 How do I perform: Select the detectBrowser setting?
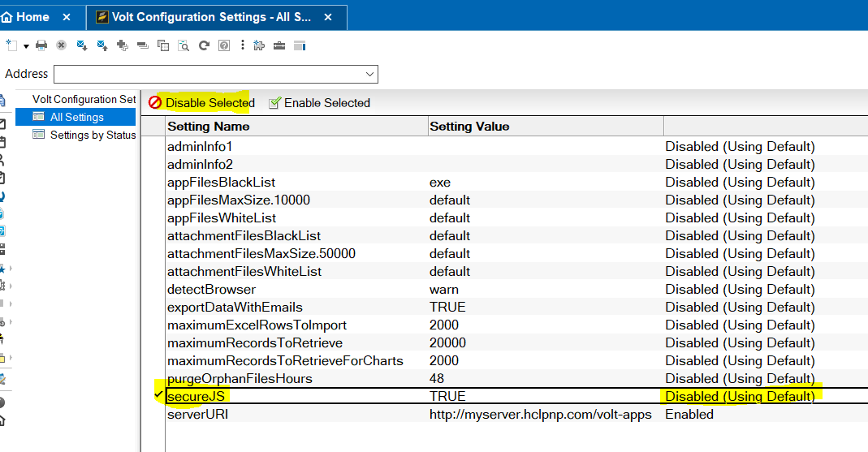211,289
